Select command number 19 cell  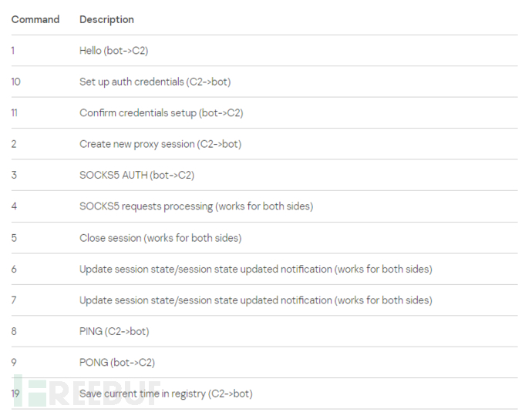coord(16,394)
